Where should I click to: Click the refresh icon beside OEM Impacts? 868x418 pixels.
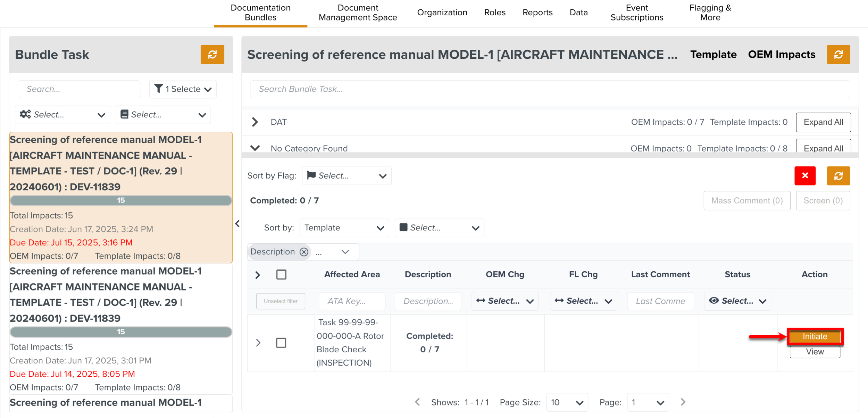point(838,55)
